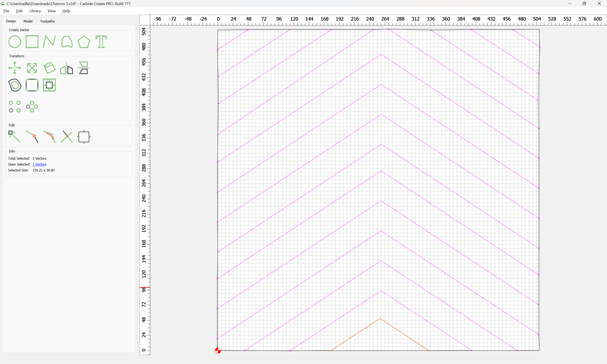Viewport: 607px width, 364px height.
Task: Activate the Node Edit tool
Action: point(14,137)
